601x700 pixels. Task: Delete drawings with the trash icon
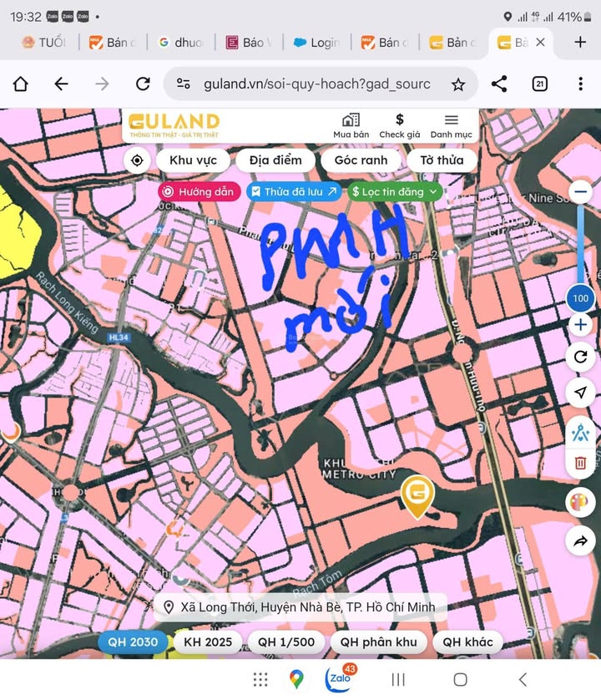click(x=581, y=462)
